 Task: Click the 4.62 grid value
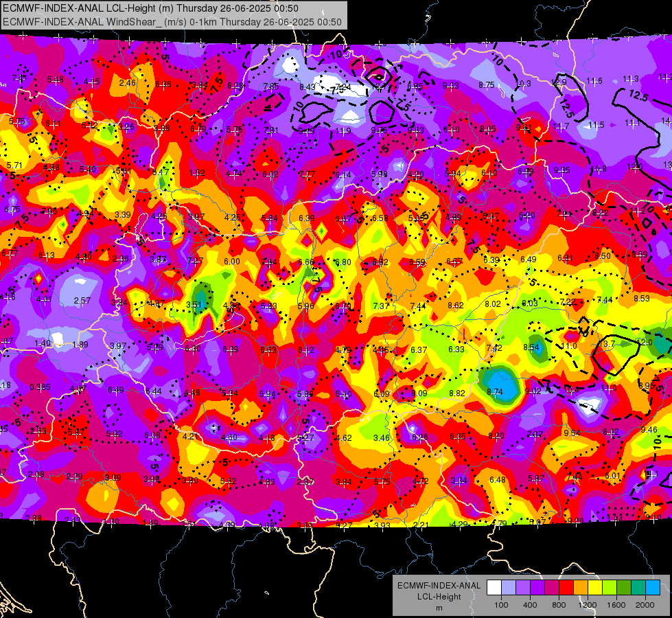343,438
